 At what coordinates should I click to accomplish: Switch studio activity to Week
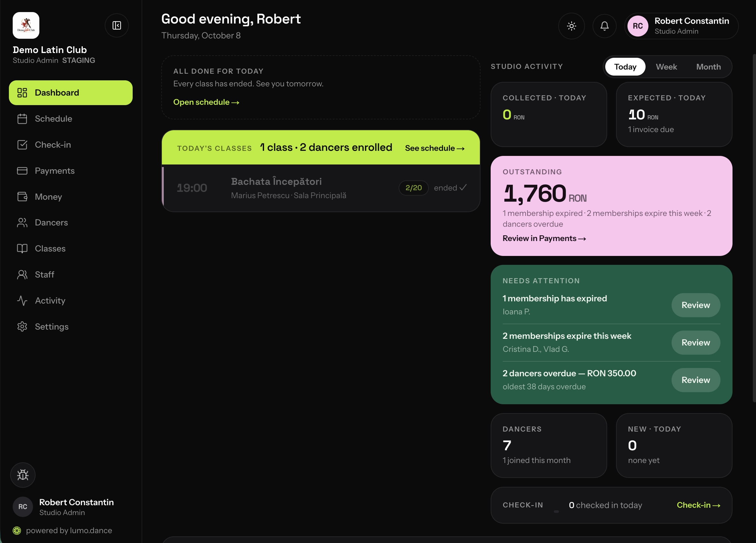pos(666,67)
